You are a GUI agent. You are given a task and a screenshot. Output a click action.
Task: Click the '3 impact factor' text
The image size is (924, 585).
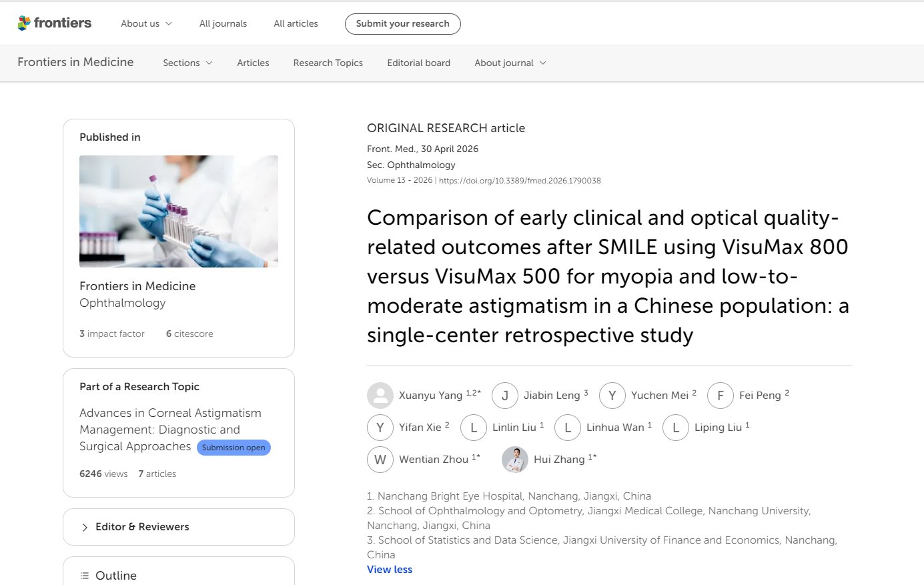click(x=112, y=334)
